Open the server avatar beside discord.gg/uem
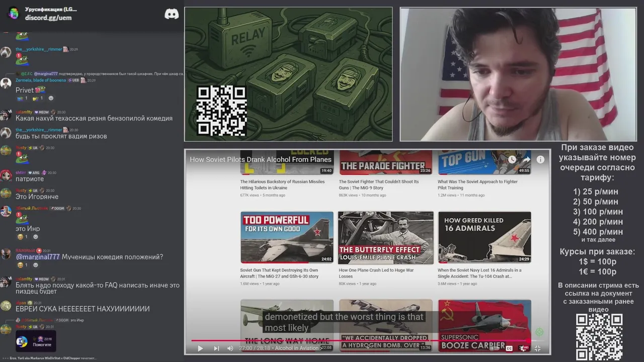The width and height of the screenshot is (644, 362). 14,14
